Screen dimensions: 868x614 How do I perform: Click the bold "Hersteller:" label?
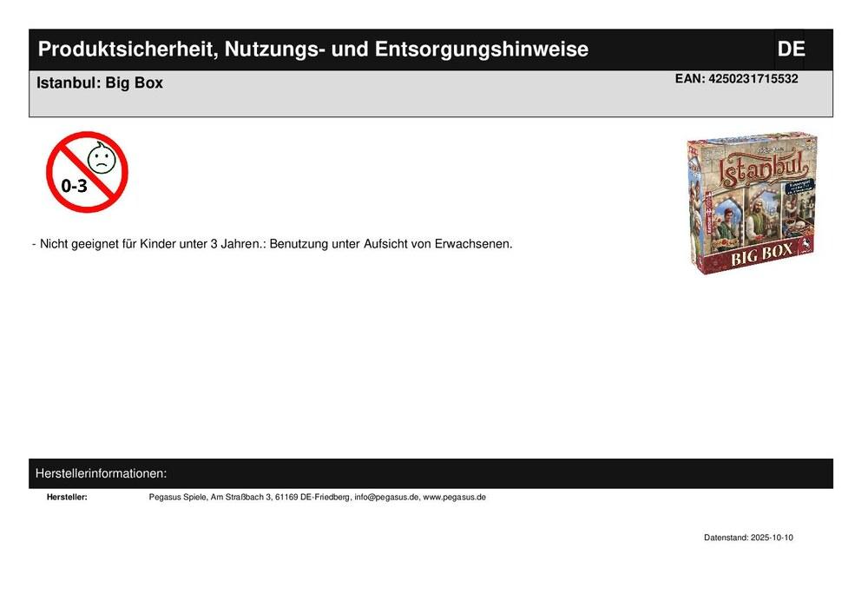(x=67, y=498)
